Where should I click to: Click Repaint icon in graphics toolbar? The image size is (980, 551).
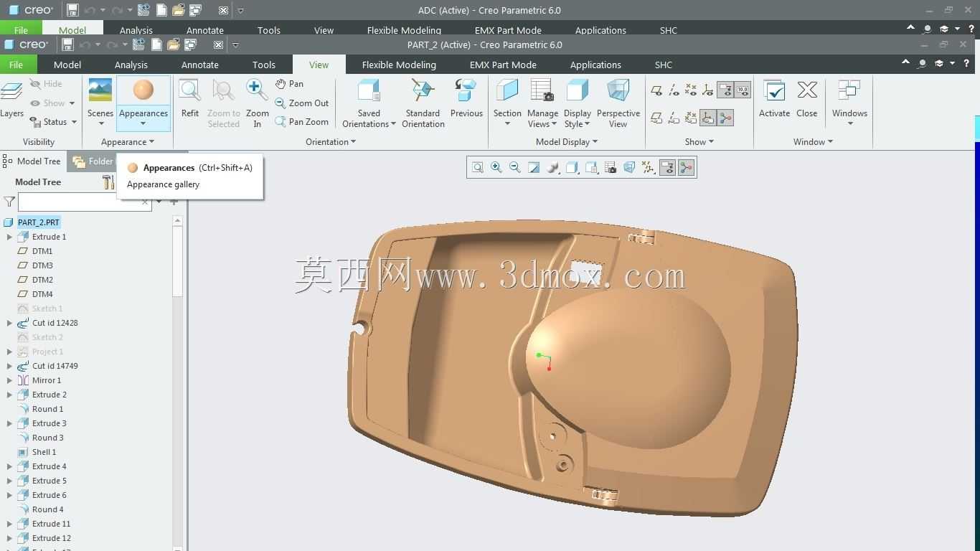click(534, 168)
